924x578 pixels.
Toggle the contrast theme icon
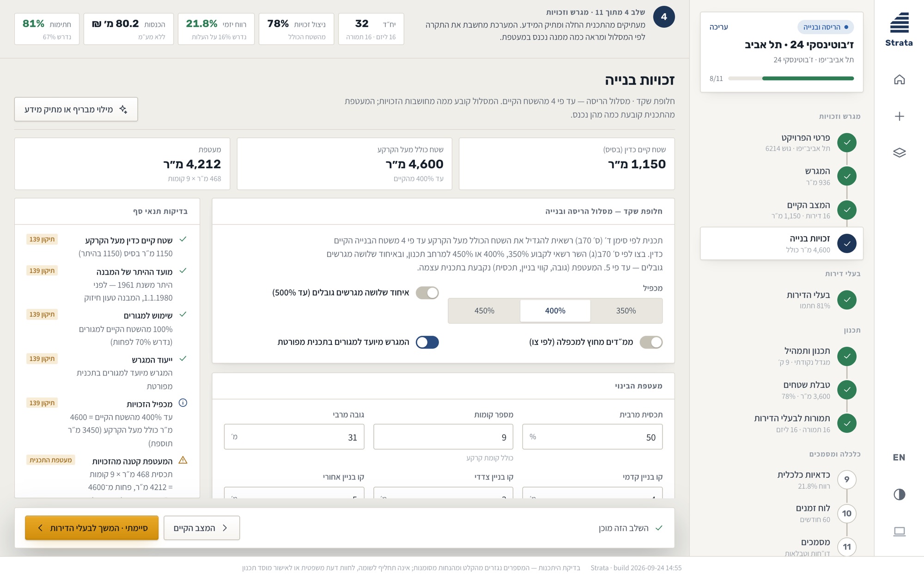click(899, 494)
